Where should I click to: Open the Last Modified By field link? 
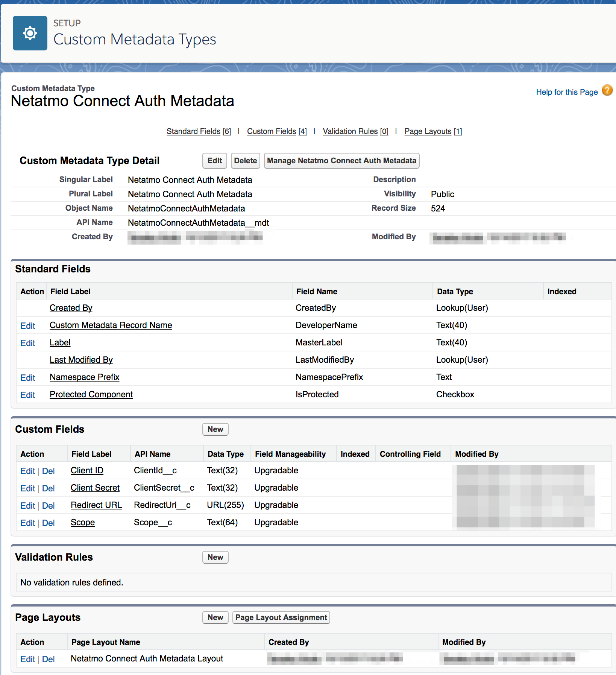tap(81, 360)
